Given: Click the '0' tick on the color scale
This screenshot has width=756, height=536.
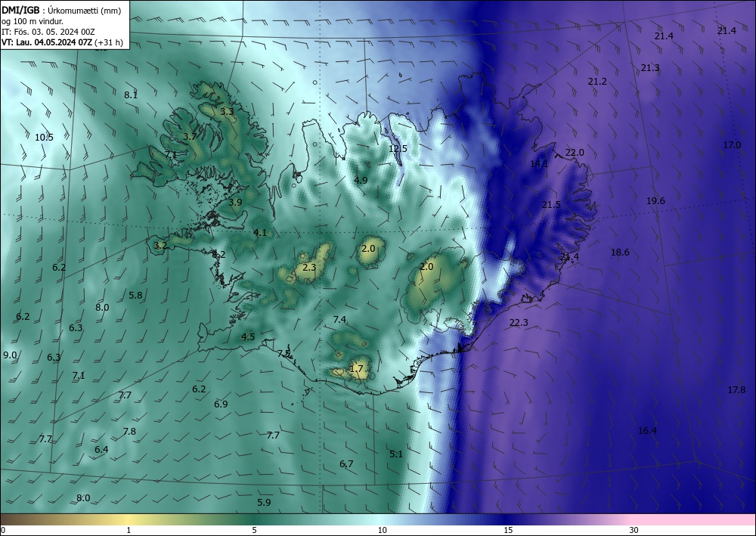Looking at the screenshot, I should click(3, 531).
